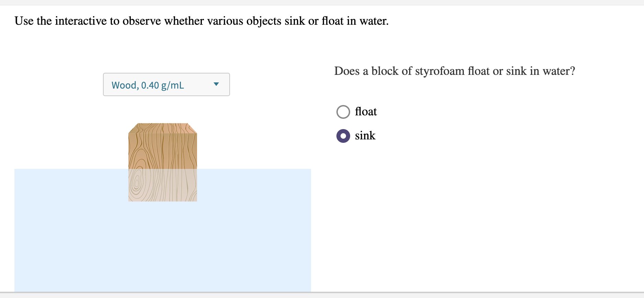
Task: Open the material selection dropdown
Action: click(x=166, y=84)
